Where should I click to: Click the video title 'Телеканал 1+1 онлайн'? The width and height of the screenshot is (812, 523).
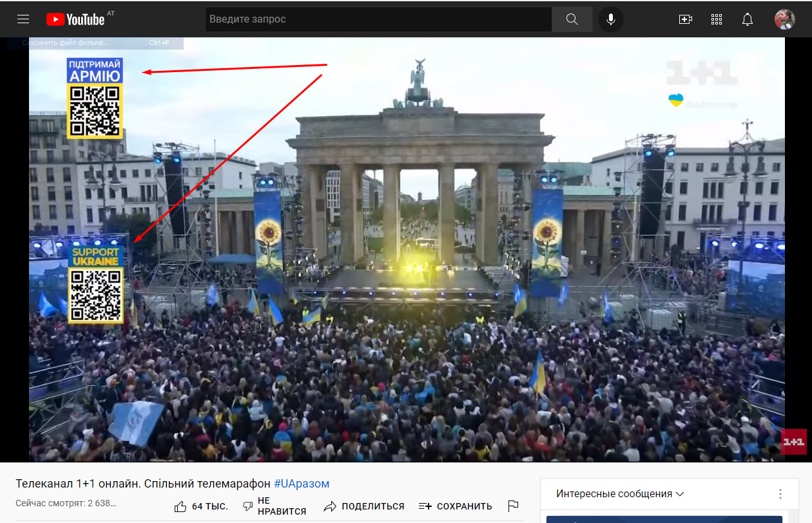pos(143,484)
